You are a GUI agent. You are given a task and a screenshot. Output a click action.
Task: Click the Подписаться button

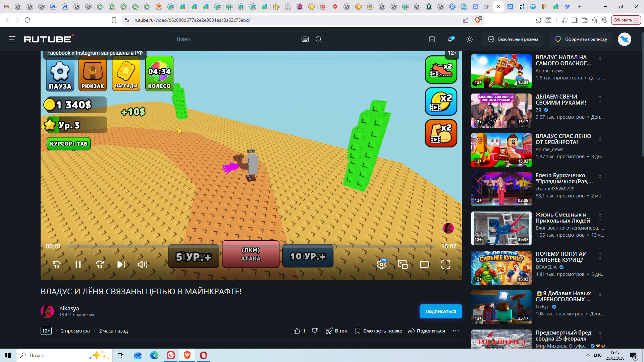(x=440, y=311)
